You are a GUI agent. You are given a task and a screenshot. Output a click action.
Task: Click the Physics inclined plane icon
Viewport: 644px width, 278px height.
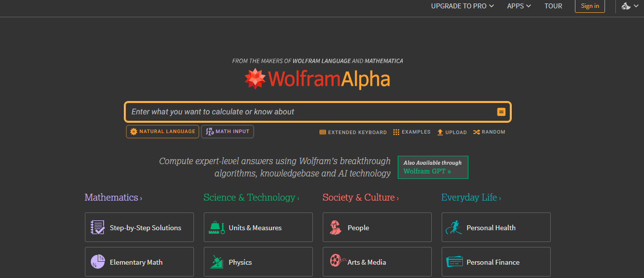pos(217,262)
